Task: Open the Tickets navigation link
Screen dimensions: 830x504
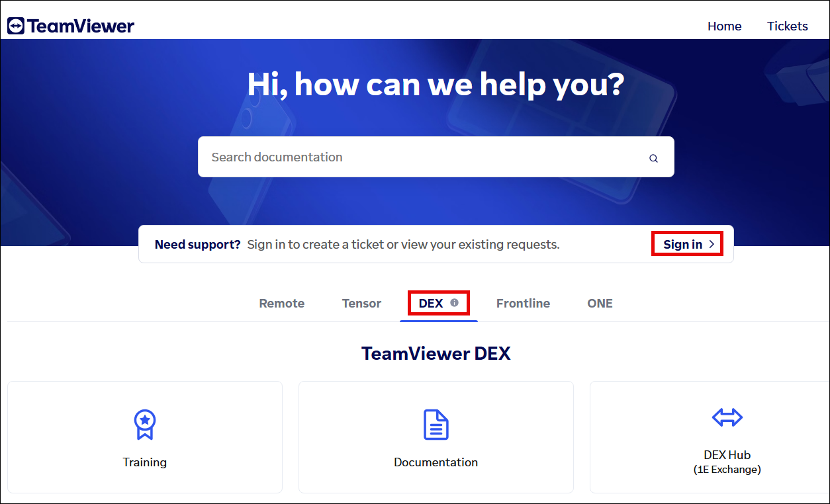Action: coord(788,26)
